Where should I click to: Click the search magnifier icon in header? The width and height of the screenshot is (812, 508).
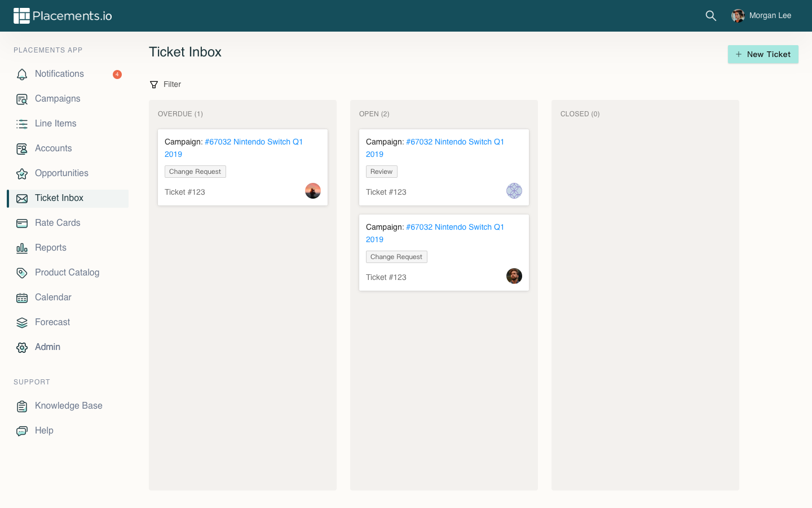[710, 16]
